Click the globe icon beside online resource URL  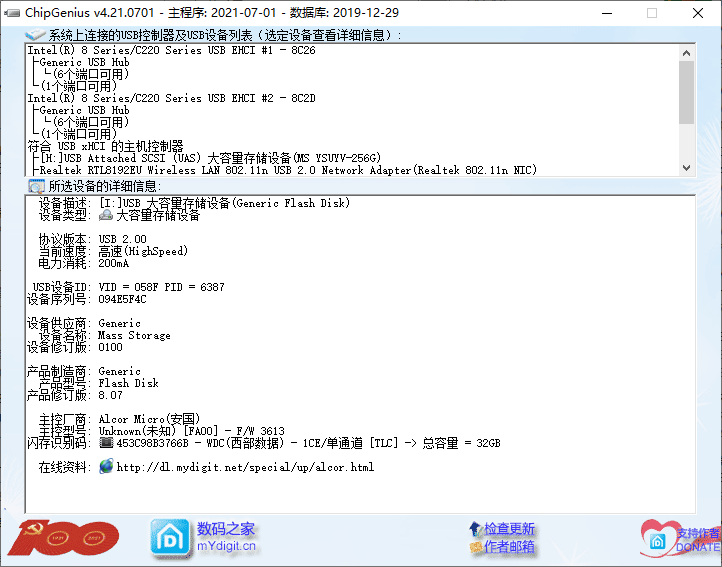point(106,467)
